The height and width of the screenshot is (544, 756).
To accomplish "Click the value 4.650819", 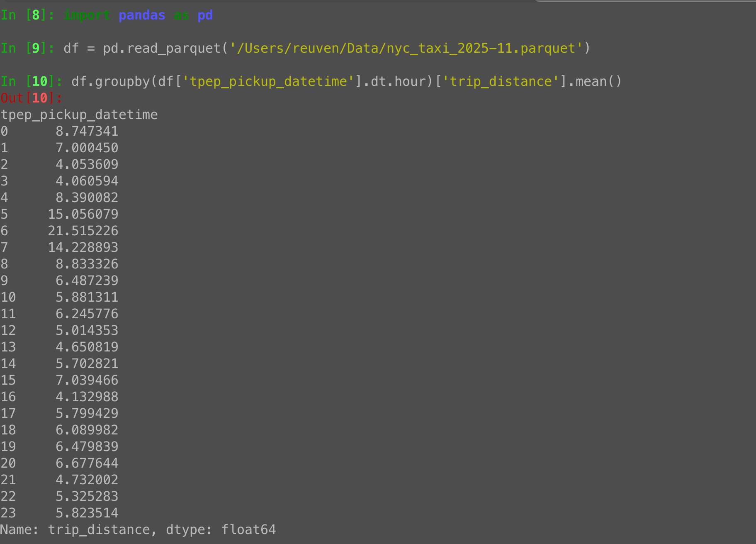I will pyautogui.click(x=87, y=347).
